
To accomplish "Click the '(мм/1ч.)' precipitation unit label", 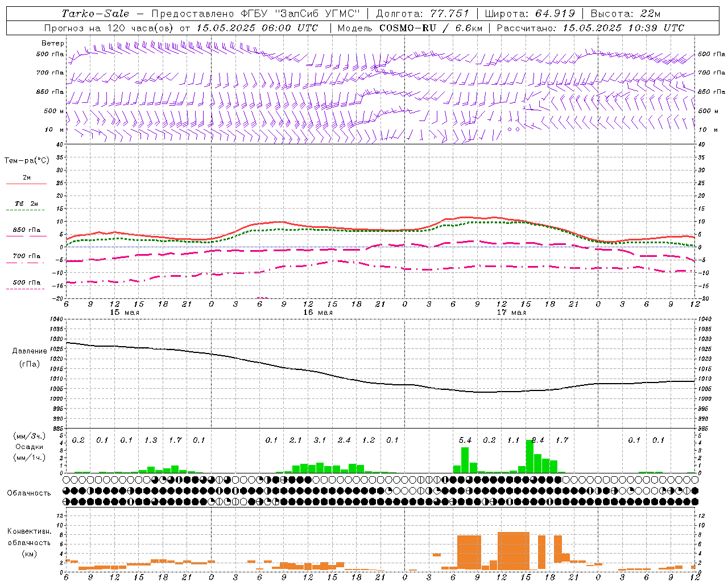I will pyautogui.click(x=30, y=458).
